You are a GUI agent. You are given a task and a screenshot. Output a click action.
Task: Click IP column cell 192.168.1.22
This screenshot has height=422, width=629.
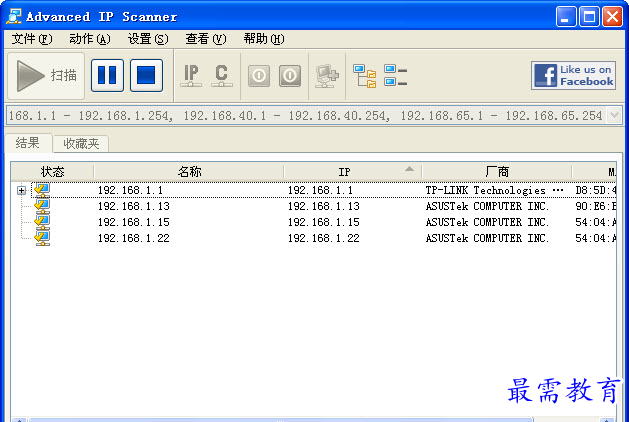tap(324, 238)
